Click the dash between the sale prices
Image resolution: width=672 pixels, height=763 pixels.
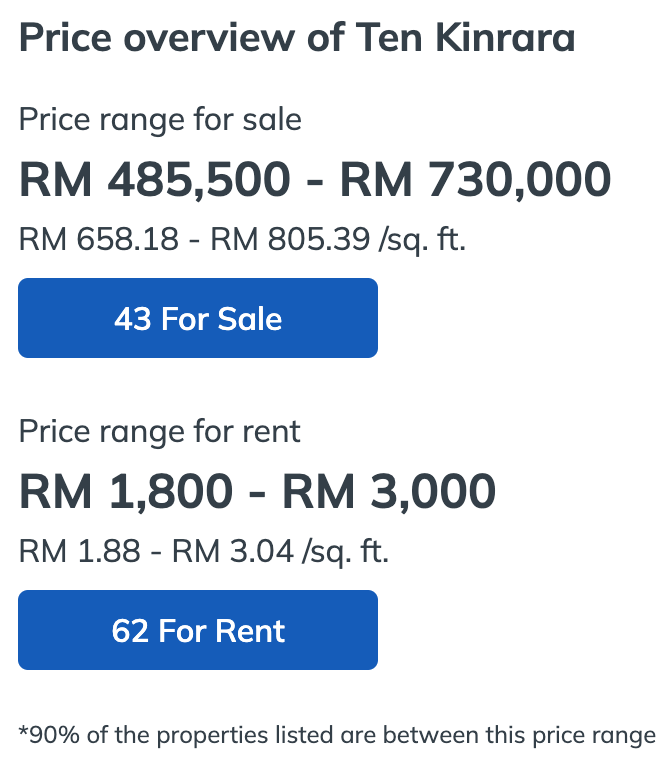coord(314,181)
